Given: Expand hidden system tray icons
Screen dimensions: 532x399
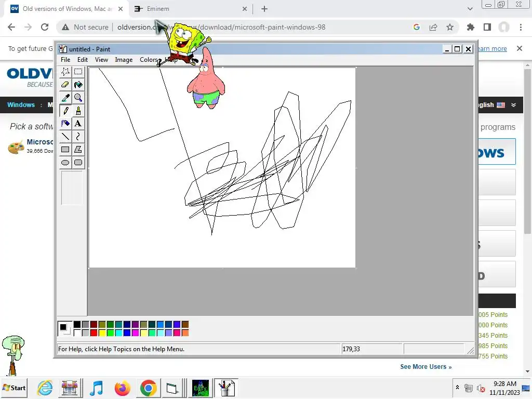Looking at the screenshot, I should click(x=457, y=388).
